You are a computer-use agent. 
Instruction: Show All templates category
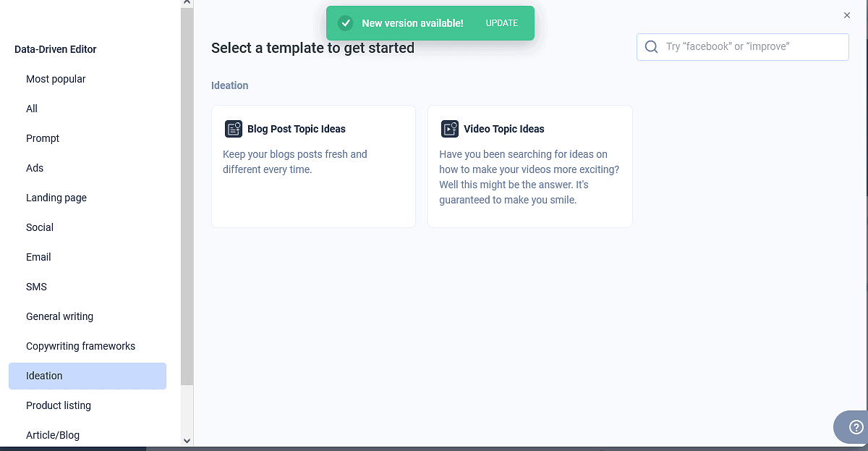[x=32, y=109]
